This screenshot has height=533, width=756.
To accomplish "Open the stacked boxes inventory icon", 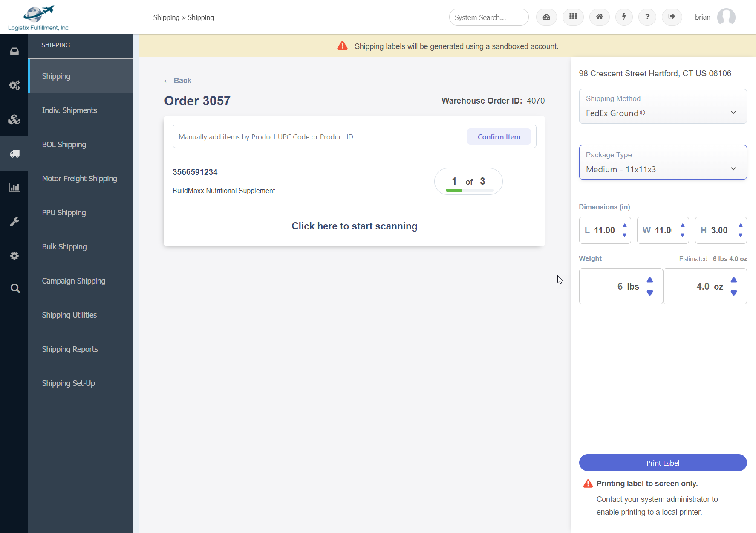I will [x=14, y=119].
